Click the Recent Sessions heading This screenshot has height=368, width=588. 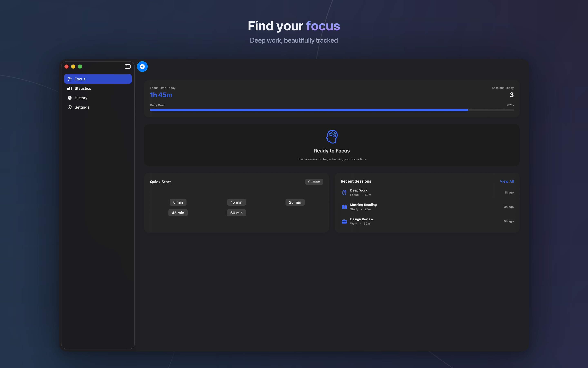(356, 181)
